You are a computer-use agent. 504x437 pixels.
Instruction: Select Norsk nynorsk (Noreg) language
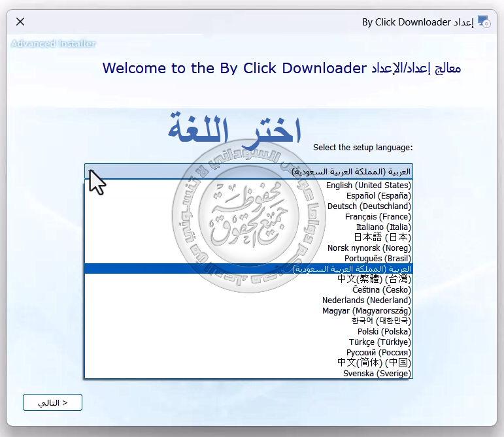point(369,248)
